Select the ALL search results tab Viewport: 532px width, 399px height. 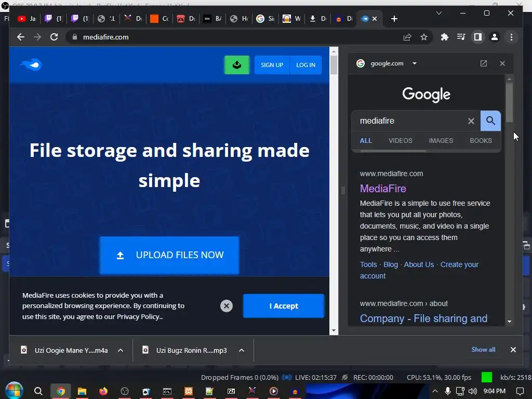point(366,140)
